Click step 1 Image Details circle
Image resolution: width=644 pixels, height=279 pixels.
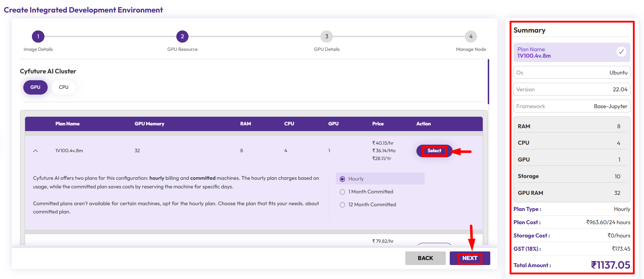click(38, 37)
